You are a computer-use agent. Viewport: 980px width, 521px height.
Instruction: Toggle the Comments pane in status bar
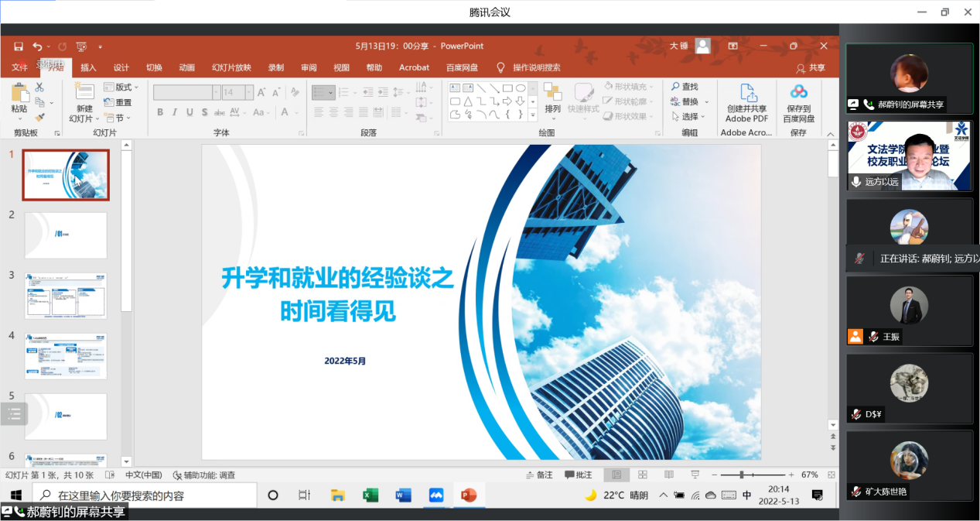[x=578, y=475]
